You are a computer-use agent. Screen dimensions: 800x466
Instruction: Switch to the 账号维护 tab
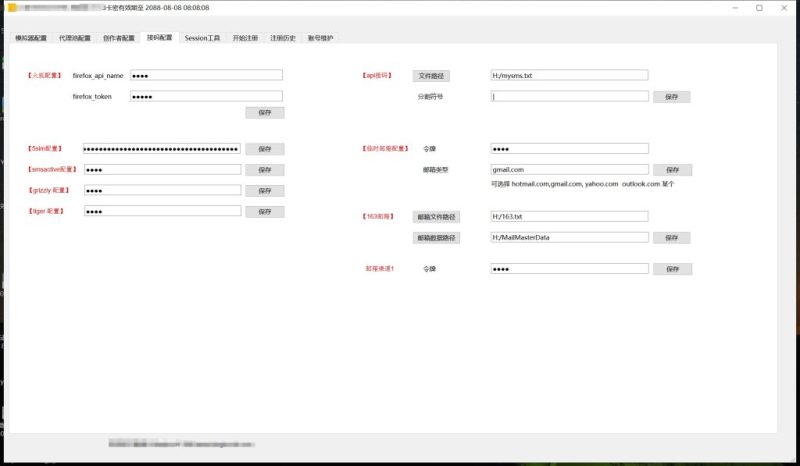(321, 38)
